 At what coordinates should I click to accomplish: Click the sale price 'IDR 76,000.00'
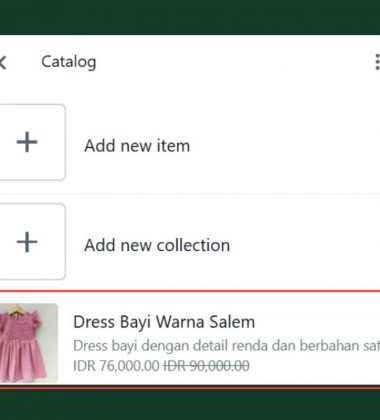coord(116,366)
